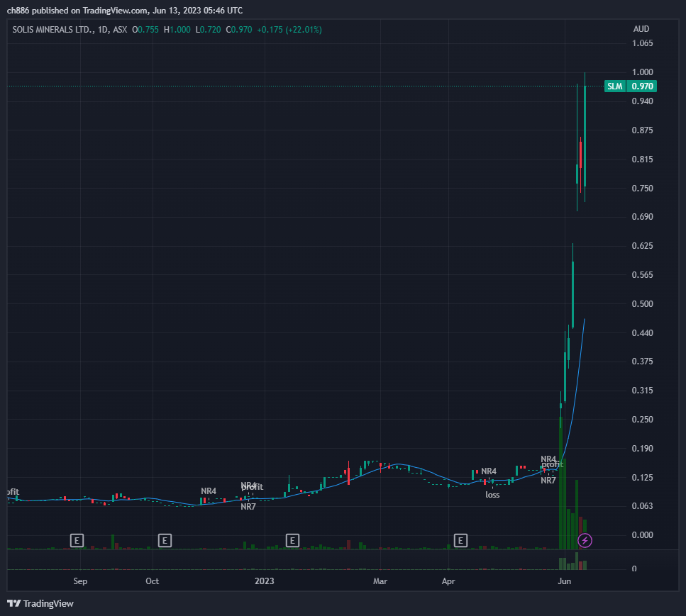Click the open value O0.755
Image resolution: width=686 pixels, height=616 pixels.
click(x=145, y=30)
